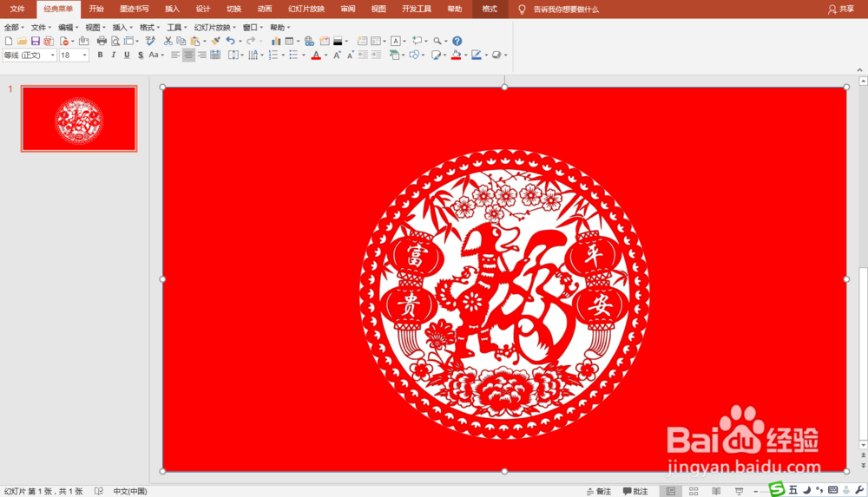Screen dimensions: 868x497
Task: Paste using the clipboard icon
Action: click(194, 41)
